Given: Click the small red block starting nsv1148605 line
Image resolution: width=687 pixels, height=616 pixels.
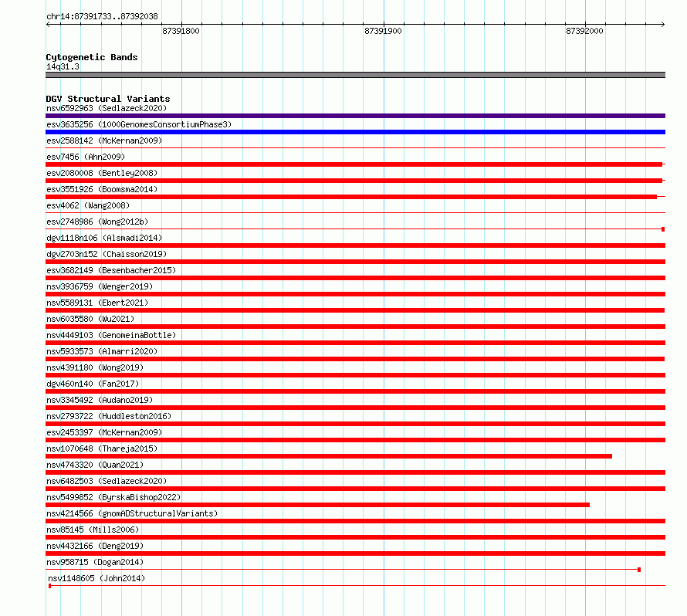Looking at the screenshot, I should [50, 586].
